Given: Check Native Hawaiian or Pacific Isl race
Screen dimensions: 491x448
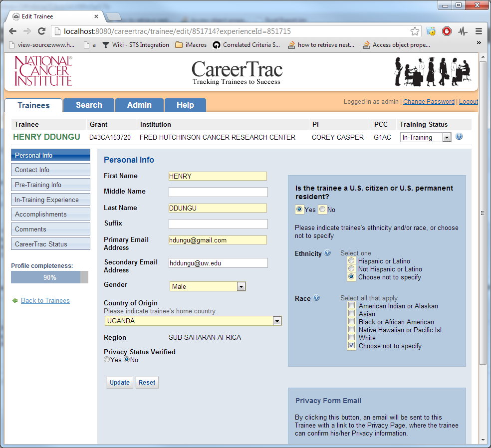Looking at the screenshot, I should (352, 329).
